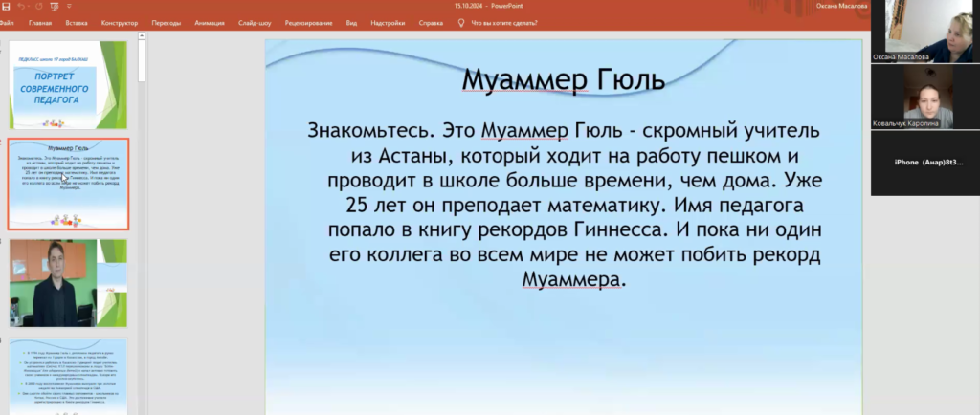Start slideshow from beginning icon
This screenshot has width=980, height=415.
[x=54, y=7]
